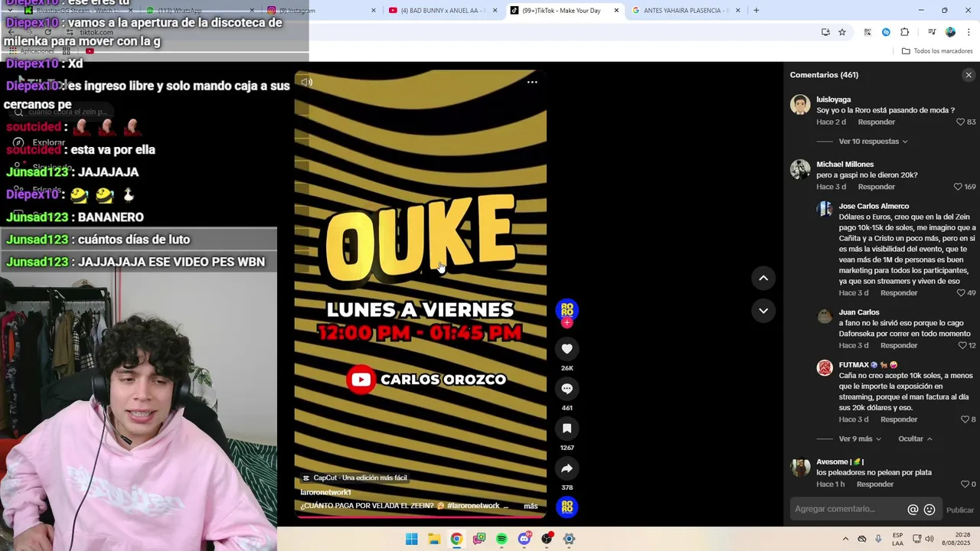
Task: Reply to FUTMAX's comment
Action: 899,419
